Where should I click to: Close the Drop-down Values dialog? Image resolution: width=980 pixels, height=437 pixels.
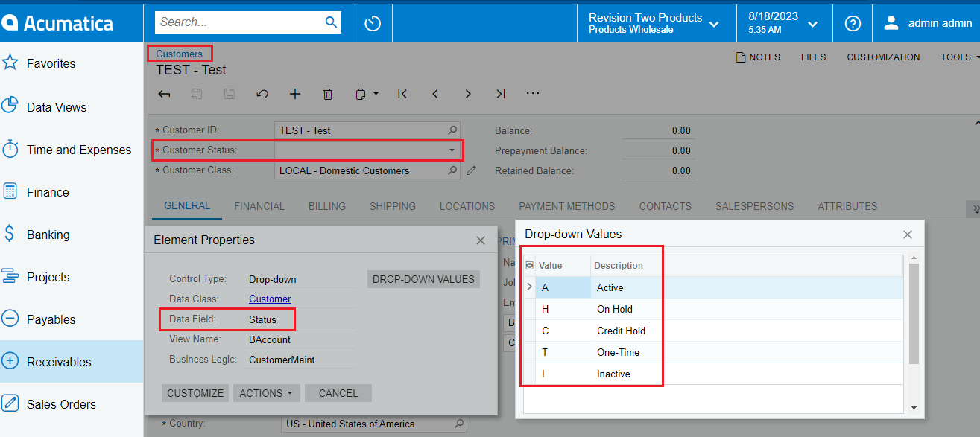point(907,235)
